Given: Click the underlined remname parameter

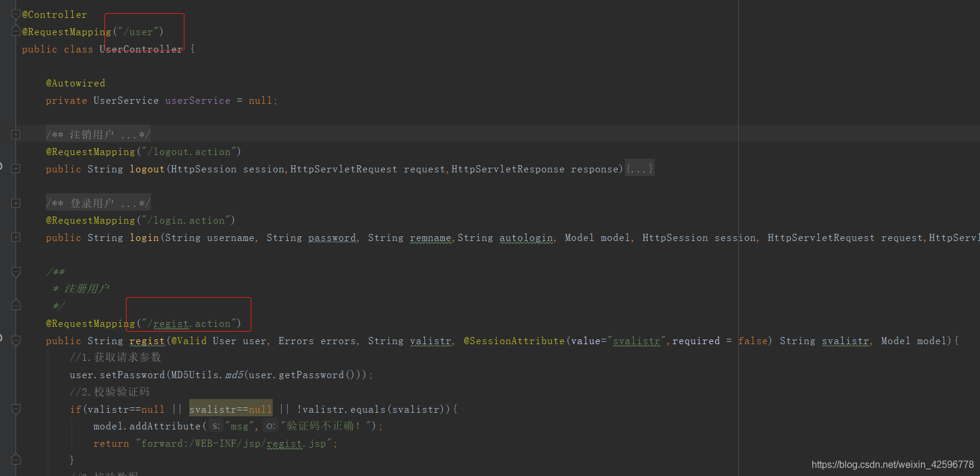Looking at the screenshot, I should click(x=430, y=237).
